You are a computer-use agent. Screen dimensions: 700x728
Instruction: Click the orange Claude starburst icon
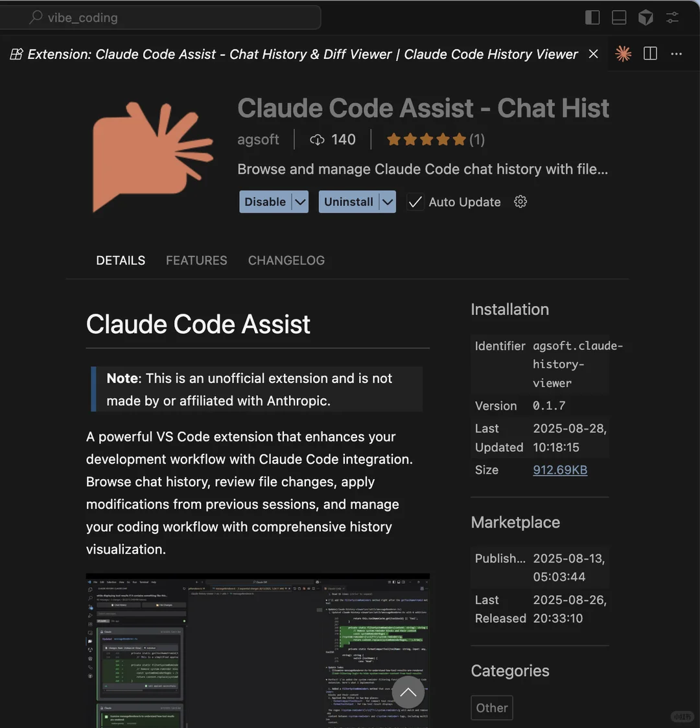coord(623,54)
